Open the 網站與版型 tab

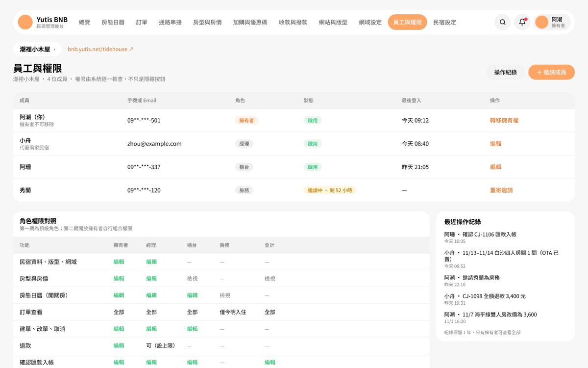(x=333, y=22)
